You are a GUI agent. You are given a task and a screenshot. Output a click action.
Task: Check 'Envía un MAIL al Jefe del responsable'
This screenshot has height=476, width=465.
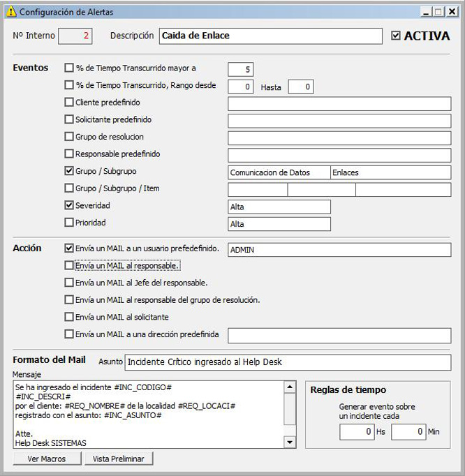(x=69, y=283)
